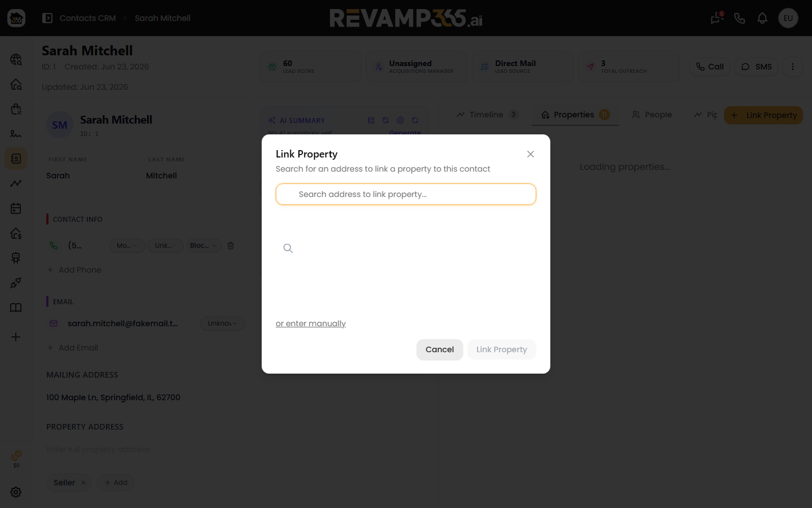Image resolution: width=812 pixels, height=508 pixels.
Task: Edit the Last Name field value Mitchell
Action: [x=161, y=176]
